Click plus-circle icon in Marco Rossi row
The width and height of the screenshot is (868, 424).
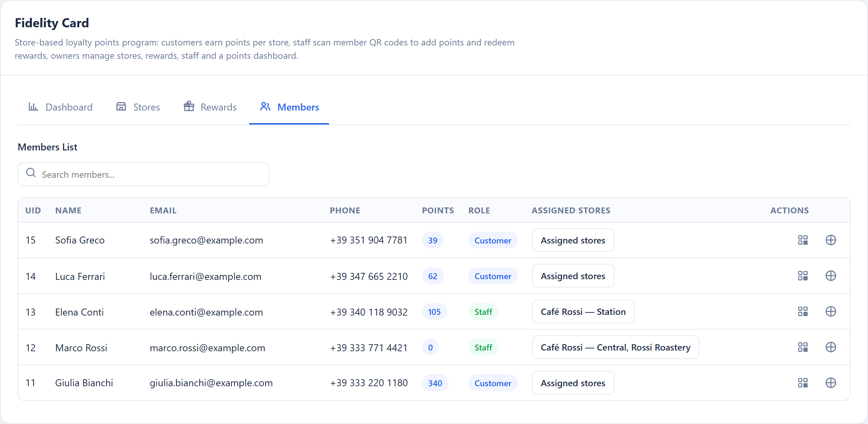[831, 347]
